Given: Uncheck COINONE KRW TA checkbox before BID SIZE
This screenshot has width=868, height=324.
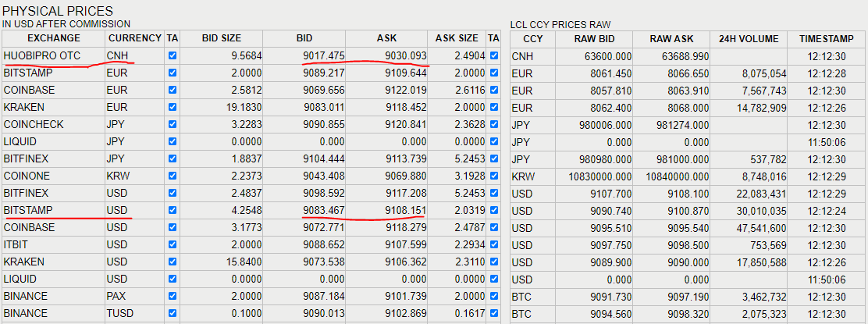Looking at the screenshot, I should coord(173,176).
